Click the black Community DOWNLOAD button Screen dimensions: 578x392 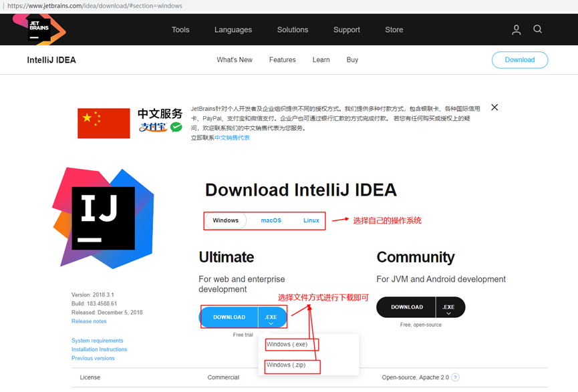coord(406,307)
